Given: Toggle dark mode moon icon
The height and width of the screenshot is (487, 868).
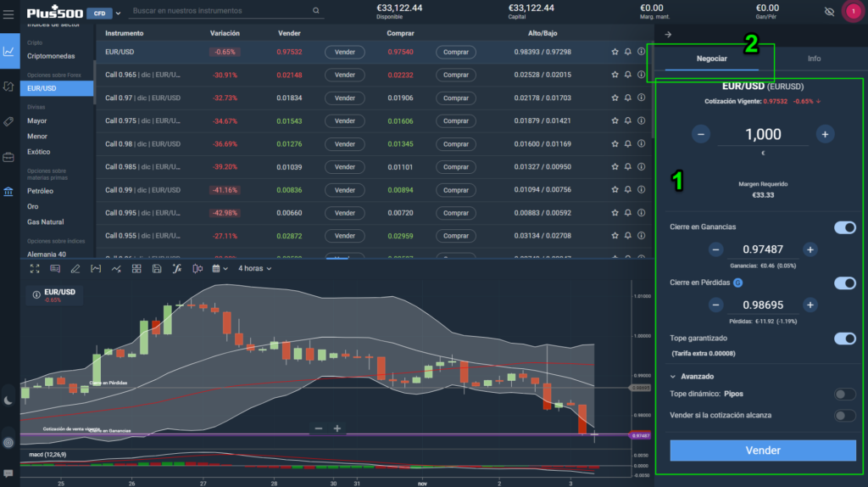Looking at the screenshot, I should coord(8,400).
